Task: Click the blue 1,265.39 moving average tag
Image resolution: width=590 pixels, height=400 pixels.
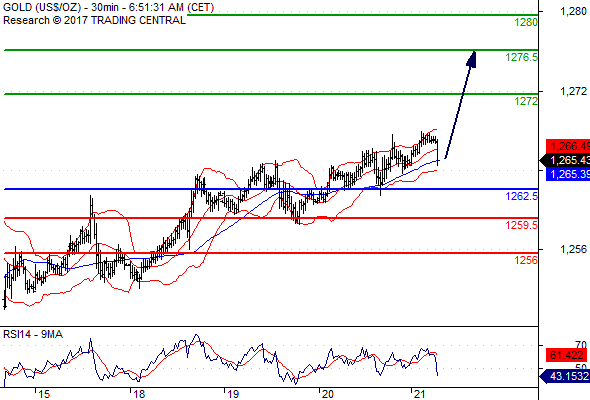Action: click(x=568, y=174)
